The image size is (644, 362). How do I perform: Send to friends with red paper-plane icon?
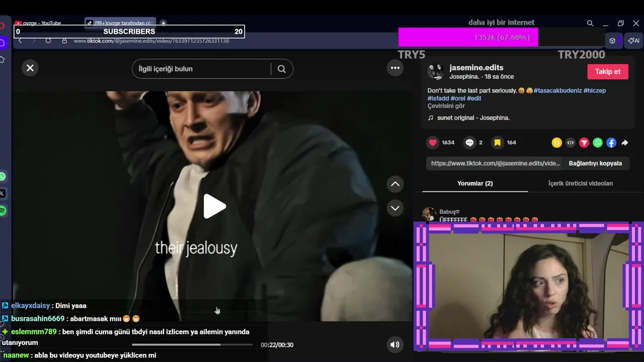coord(584,143)
